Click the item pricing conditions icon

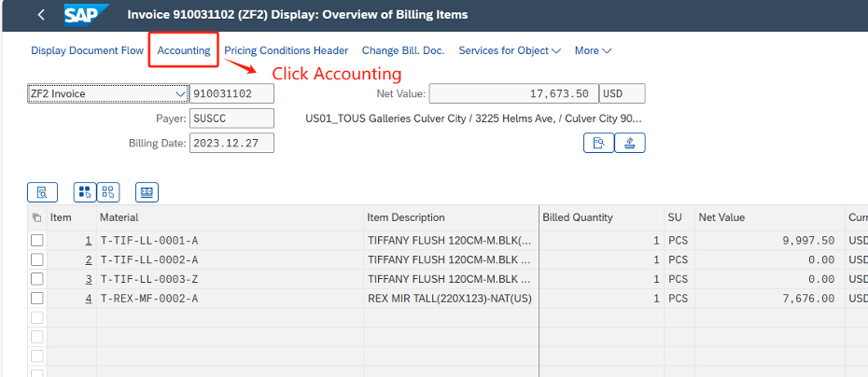point(147,192)
